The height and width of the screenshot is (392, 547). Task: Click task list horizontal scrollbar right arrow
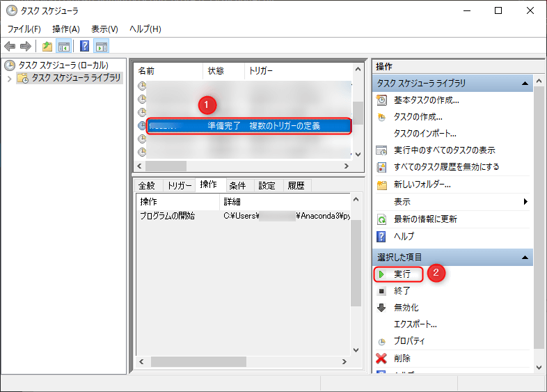point(347,166)
